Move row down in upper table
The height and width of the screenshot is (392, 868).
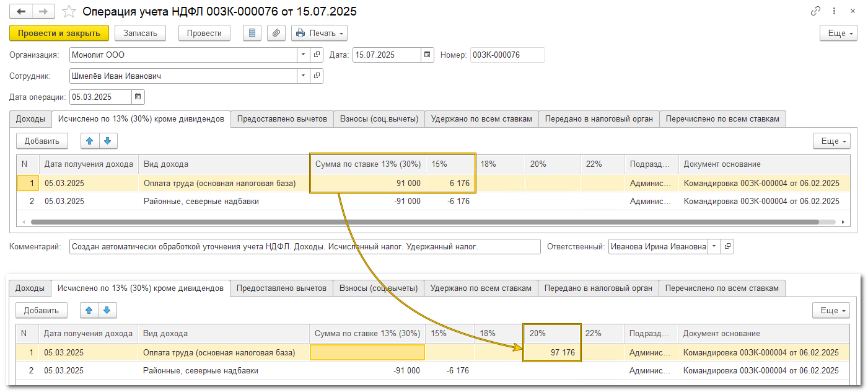pos(107,141)
